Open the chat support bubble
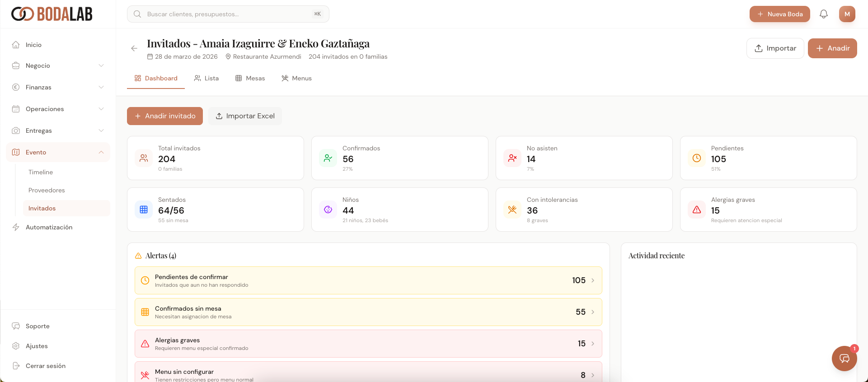 pos(844,359)
